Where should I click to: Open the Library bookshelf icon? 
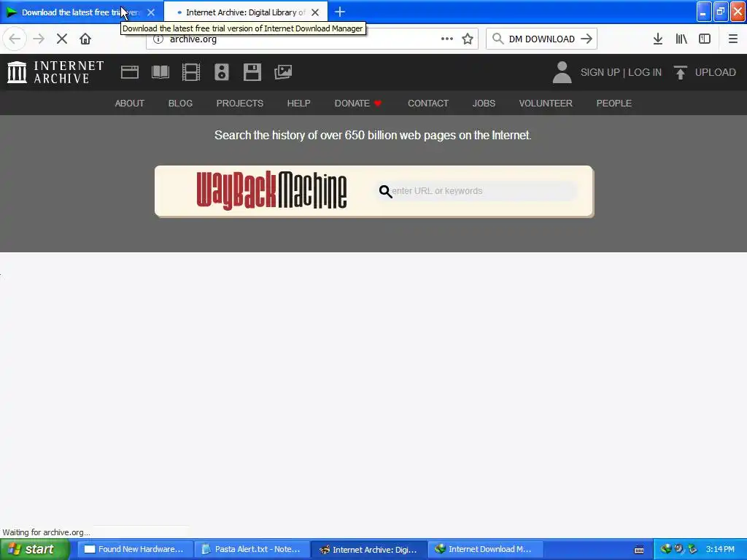coord(681,39)
